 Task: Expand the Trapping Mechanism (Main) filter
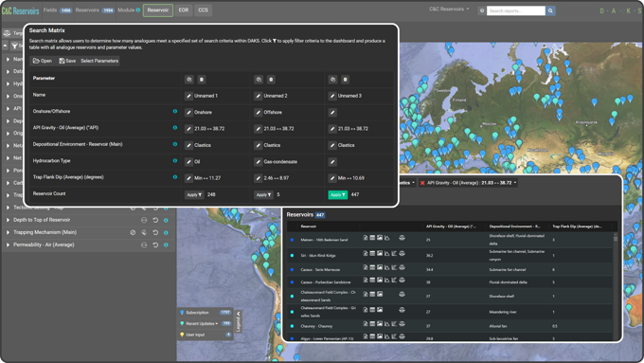(x=8, y=233)
